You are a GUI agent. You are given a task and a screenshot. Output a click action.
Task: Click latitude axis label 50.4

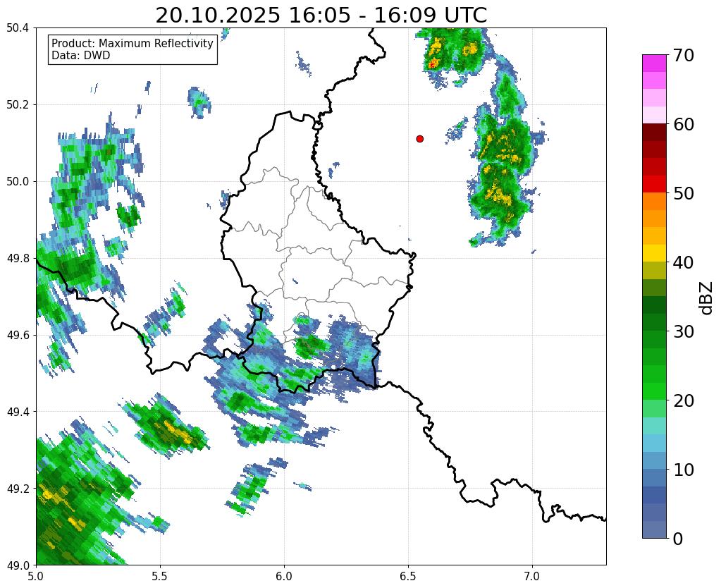18,28
